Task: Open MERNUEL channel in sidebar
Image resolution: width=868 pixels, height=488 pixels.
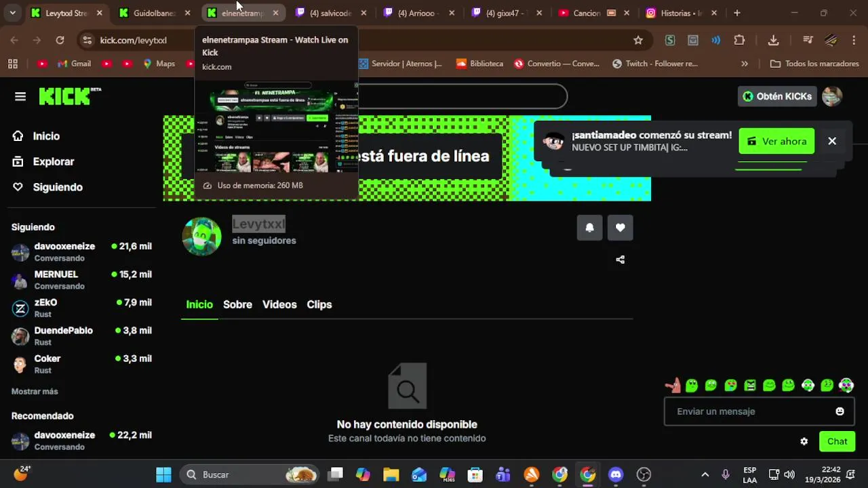Action: click(81, 280)
